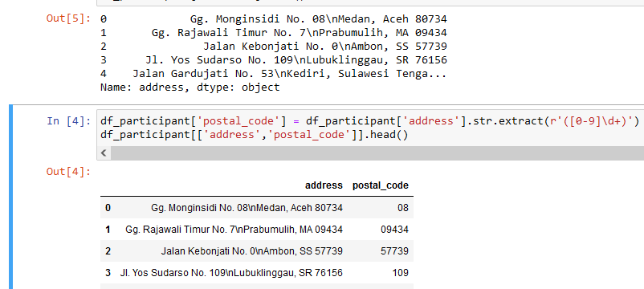Place cursor in the str.extract code line
The height and width of the screenshot is (289, 644).
(x=369, y=121)
